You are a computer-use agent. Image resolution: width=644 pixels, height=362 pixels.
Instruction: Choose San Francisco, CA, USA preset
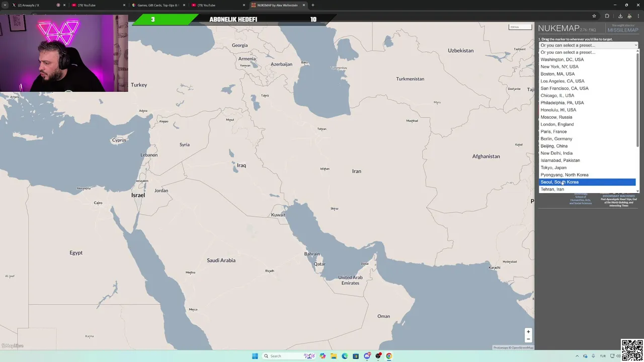[x=587, y=88]
